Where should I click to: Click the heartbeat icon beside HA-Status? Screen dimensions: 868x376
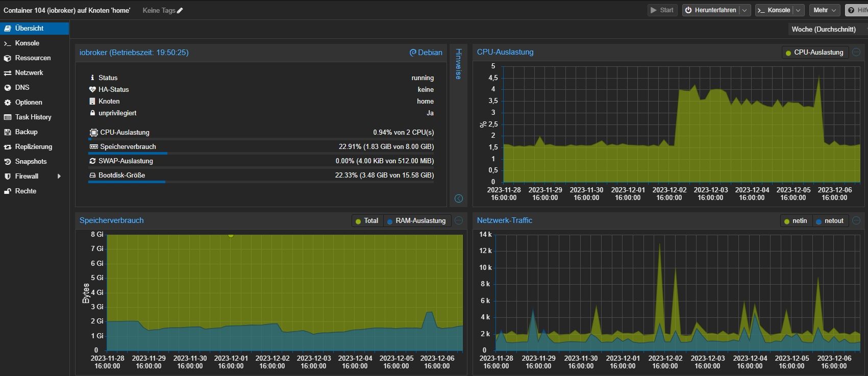click(92, 89)
